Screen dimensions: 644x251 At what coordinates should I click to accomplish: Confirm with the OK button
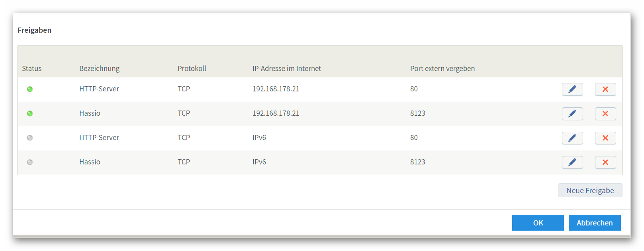[x=538, y=223]
